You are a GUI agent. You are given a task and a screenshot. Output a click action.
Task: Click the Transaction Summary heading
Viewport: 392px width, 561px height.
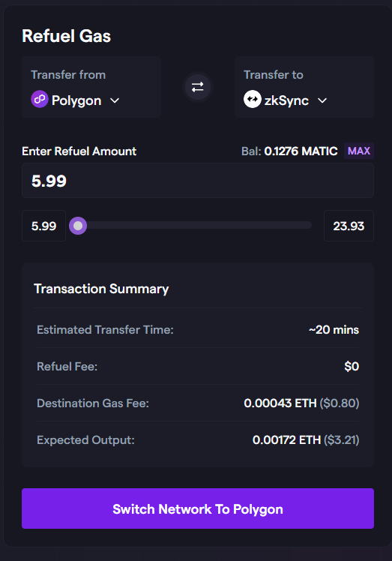[x=101, y=289]
